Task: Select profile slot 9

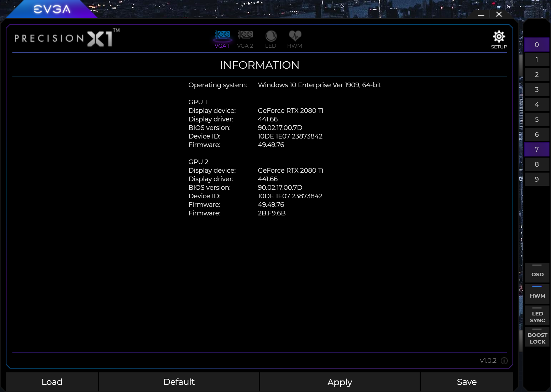Action: coord(537,179)
